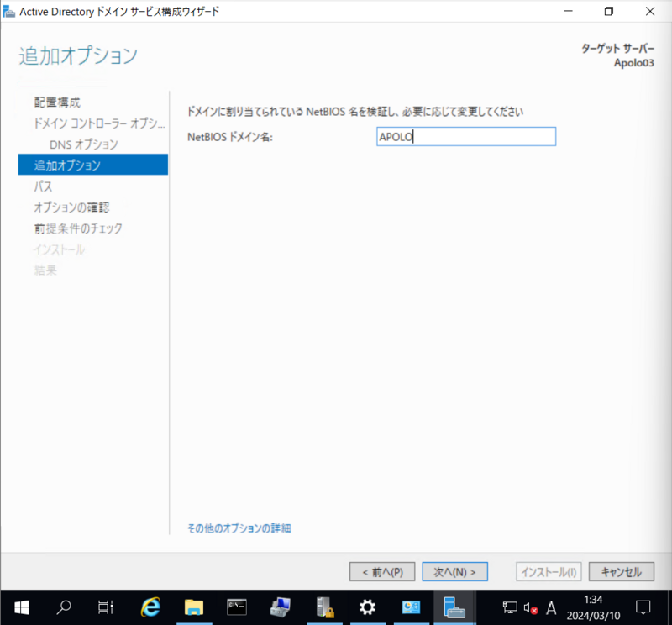Click the NetBIOS domain name field
The width and height of the screenshot is (672, 625).
click(x=466, y=136)
